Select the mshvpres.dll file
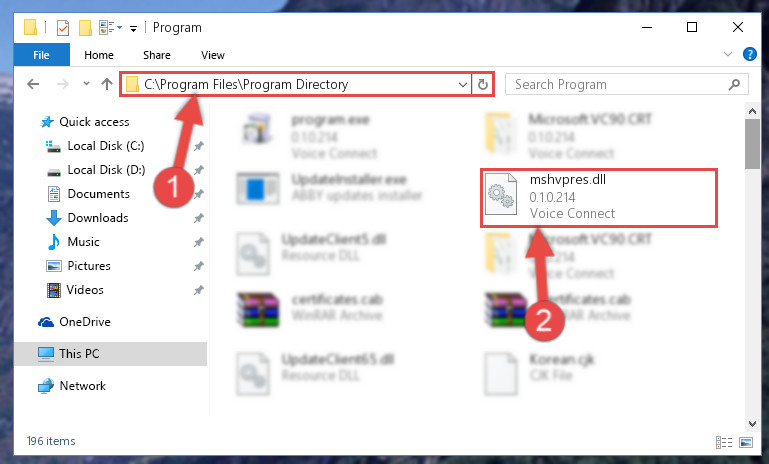 click(599, 198)
